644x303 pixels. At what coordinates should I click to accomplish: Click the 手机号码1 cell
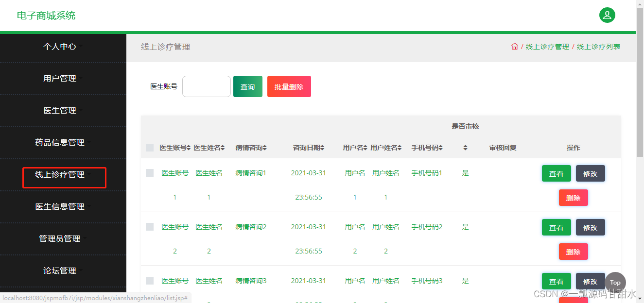pos(427,173)
